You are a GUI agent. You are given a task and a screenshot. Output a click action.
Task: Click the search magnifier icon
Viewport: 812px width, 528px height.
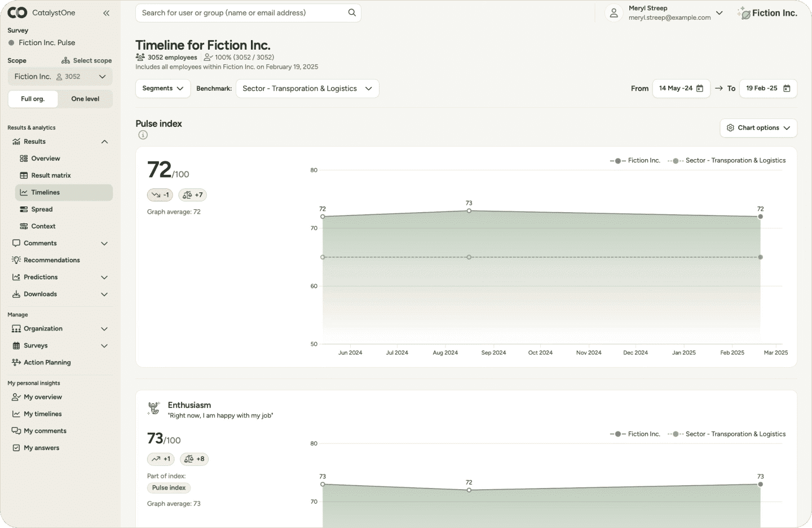pos(352,12)
